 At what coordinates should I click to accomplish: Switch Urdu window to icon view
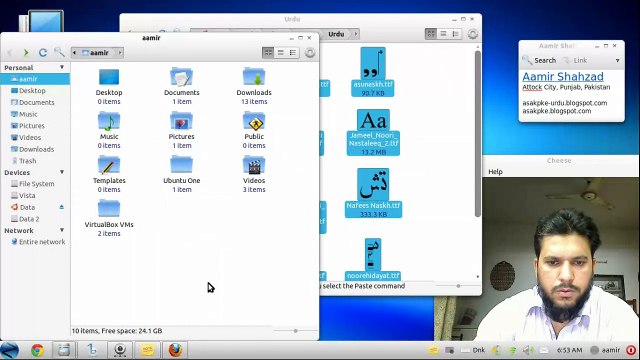click(x=431, y=34)
